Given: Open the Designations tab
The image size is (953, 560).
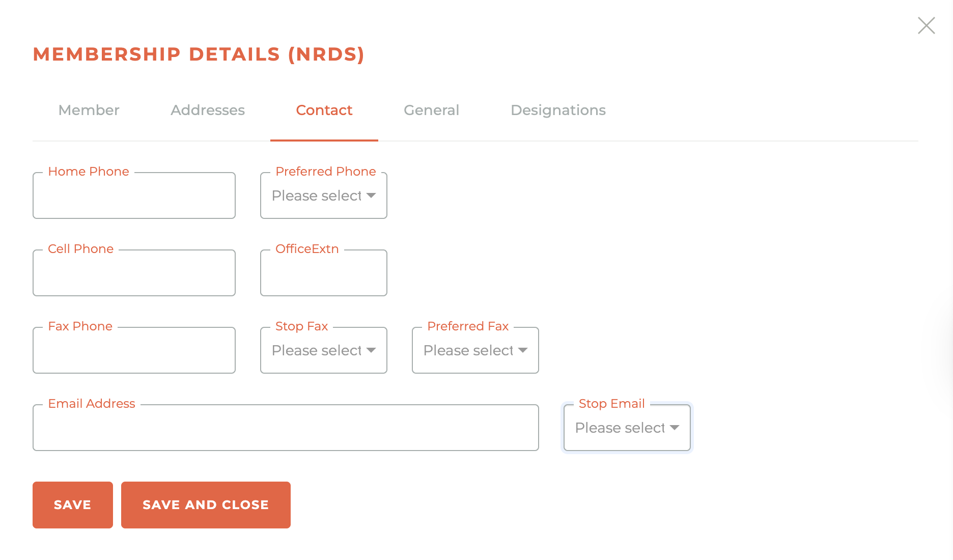Looking at the screenshot, I should 558,110.
